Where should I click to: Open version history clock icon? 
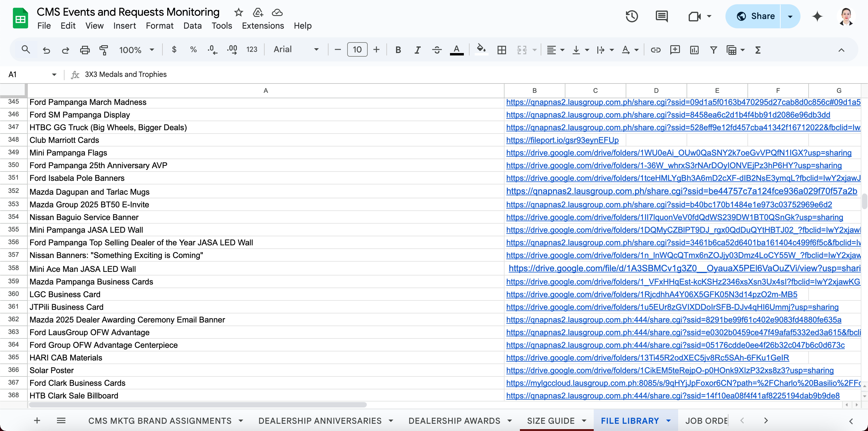632,16
